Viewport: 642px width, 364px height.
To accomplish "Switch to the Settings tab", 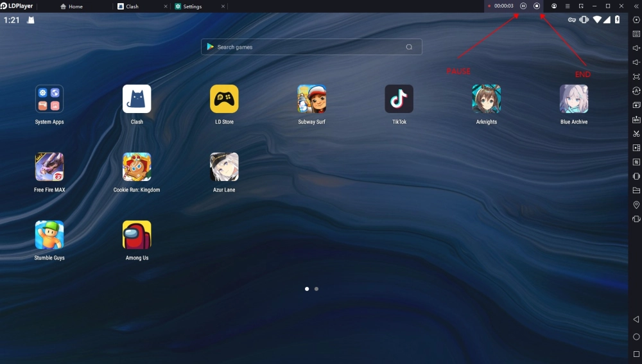I will pyautogui.click(x=193, y=6).
